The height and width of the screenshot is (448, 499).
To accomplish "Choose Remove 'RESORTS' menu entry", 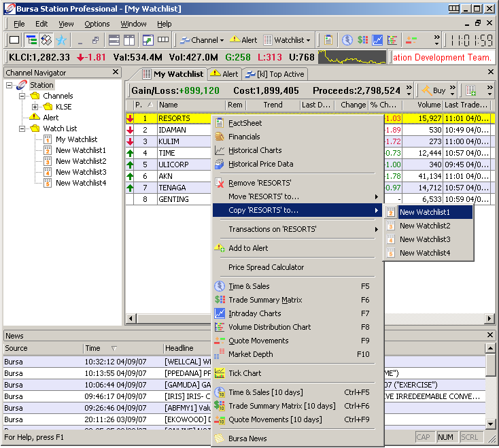I will [x=298, y=183].
